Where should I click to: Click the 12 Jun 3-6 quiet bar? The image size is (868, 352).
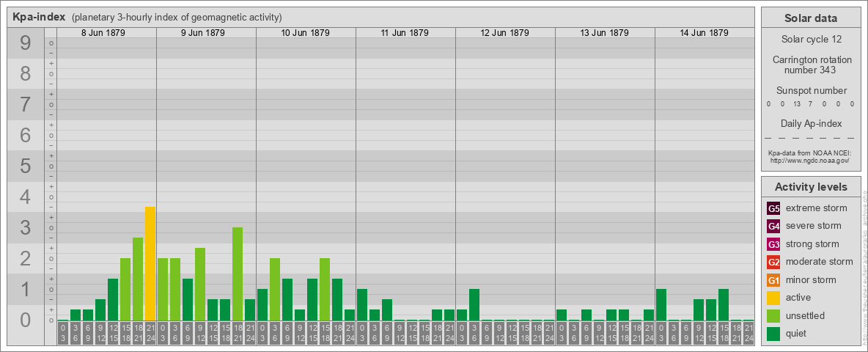(474, 304)
